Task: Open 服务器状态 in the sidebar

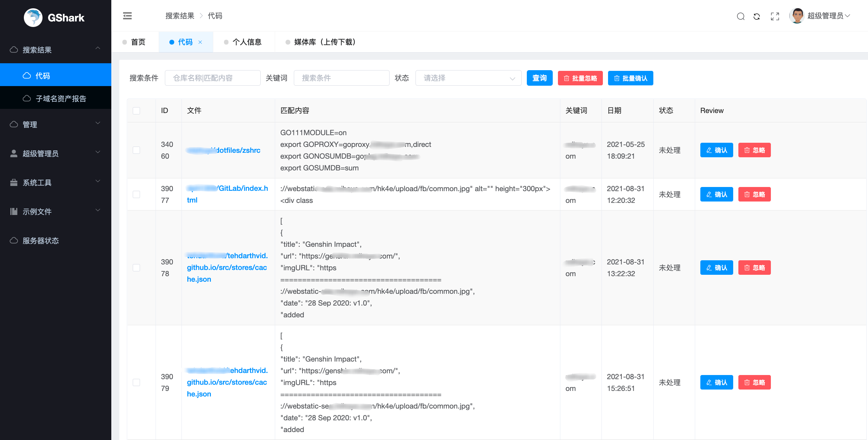Action: [x=41, y=241]
